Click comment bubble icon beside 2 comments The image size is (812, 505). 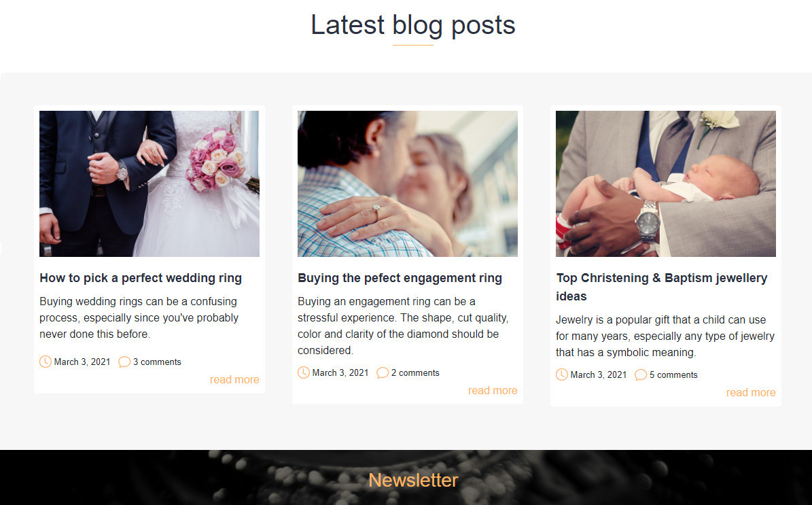coord(382,372)
